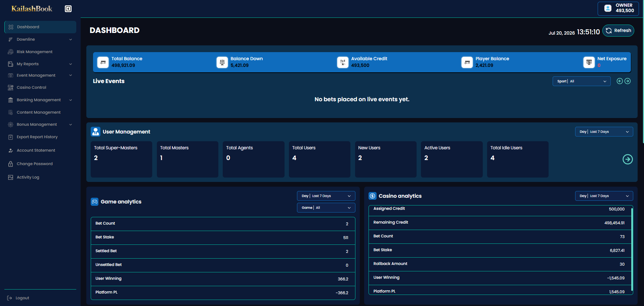Click the Rollback Amount value 30

[622, 264]
